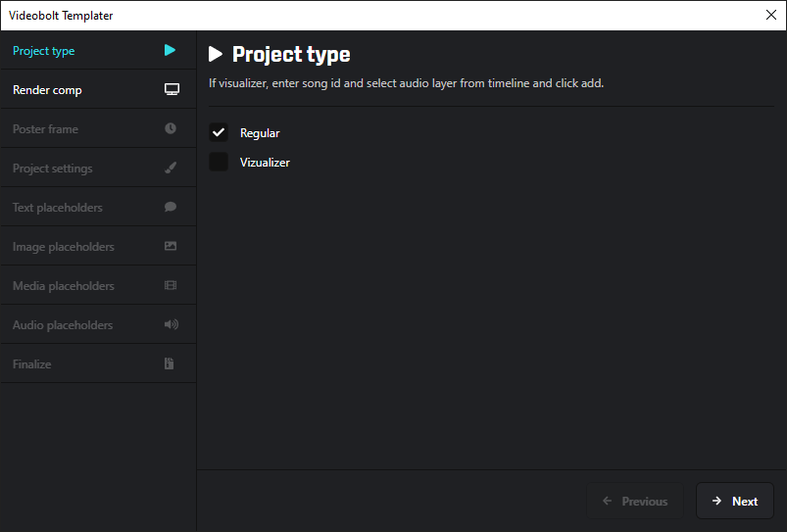Viewport: 787px width, 532px height.
Task: Click the document icon for Finalize
Action: coord(170,363)
